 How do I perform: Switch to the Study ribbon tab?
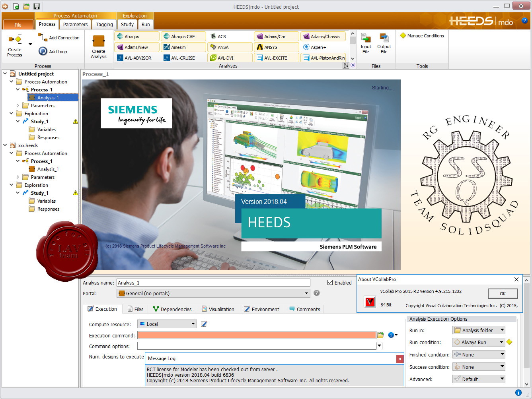tap(127, 24)
